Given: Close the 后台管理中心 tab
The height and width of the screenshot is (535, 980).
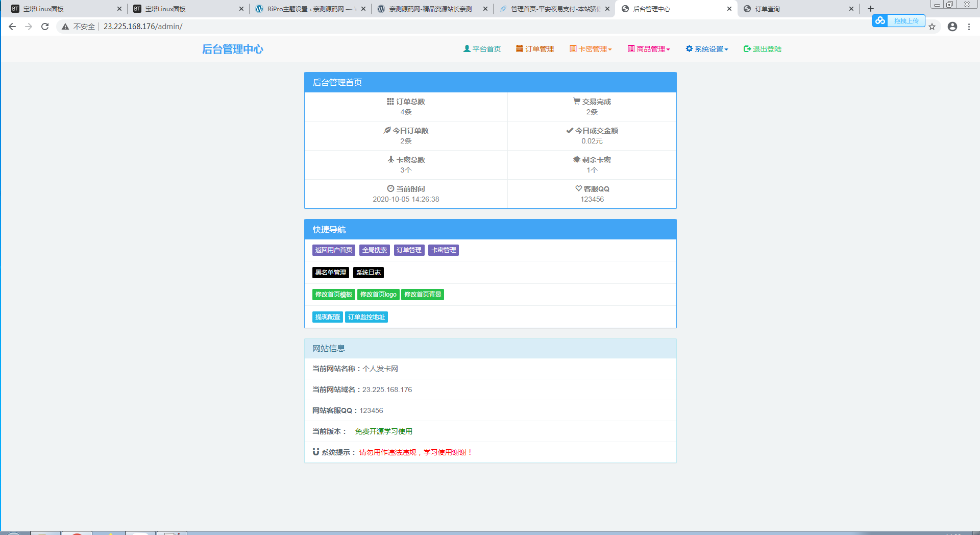Looking at the screenshot, I should (729, 9).
